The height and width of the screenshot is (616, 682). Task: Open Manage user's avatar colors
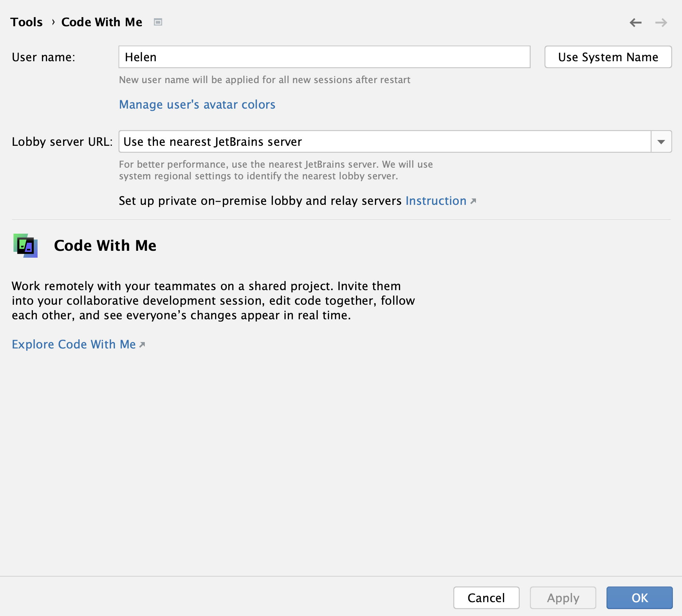pyautogui.click(x=197, y=105)
